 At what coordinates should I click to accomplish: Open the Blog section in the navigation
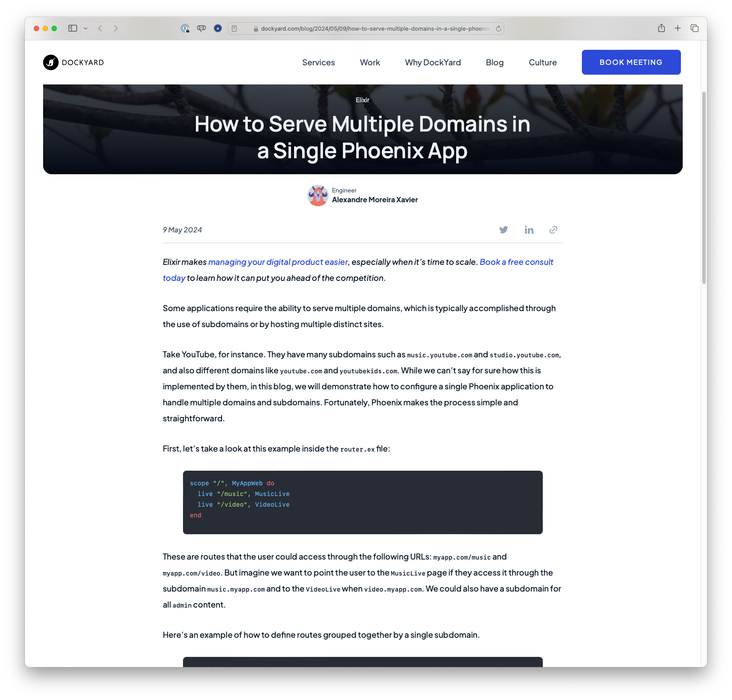click(x=494, y=62)
